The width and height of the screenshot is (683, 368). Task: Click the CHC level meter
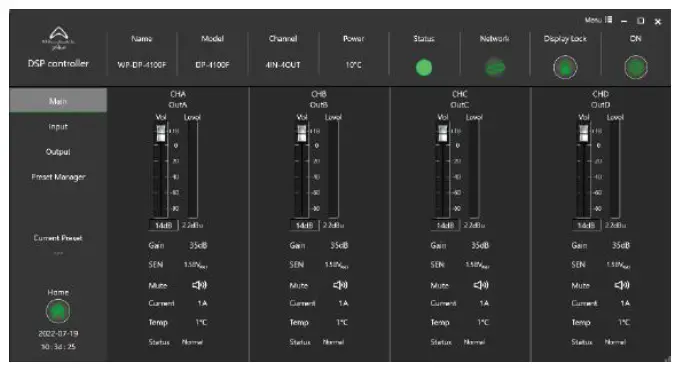[x=474, y=169]
